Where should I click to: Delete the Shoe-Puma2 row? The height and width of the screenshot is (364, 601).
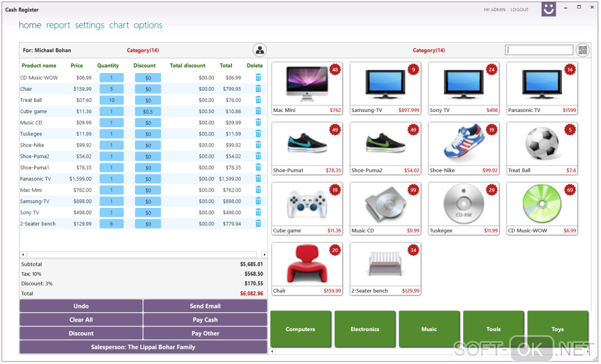258,156
